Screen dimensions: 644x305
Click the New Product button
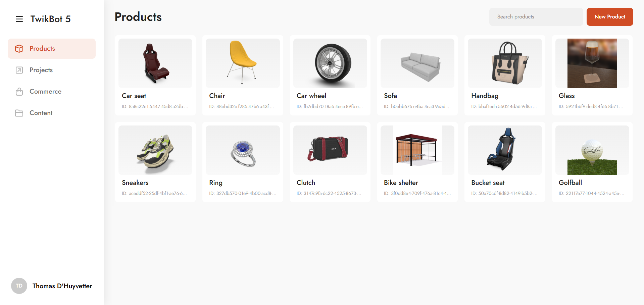[610, 17]
